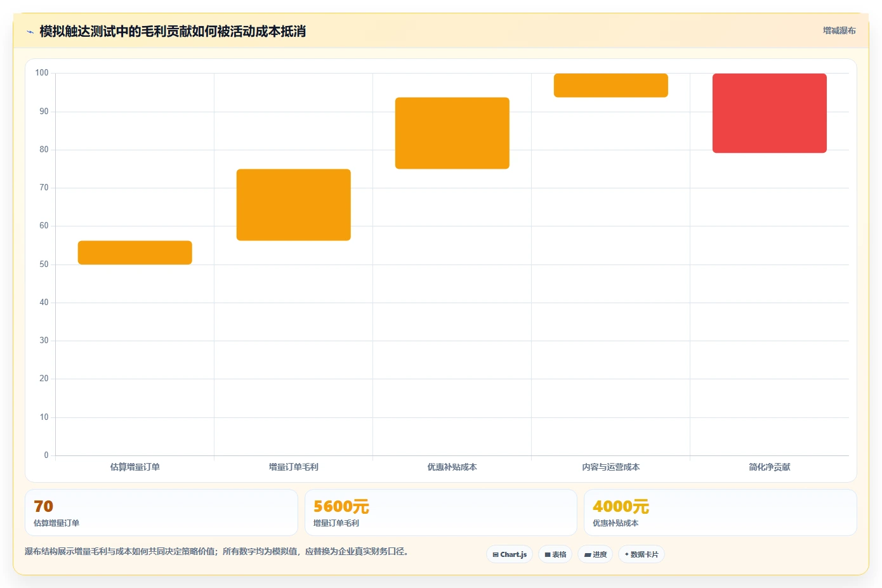
Task: Click the 优惠补贴成本 orange bar
Action: pos(452,133)
